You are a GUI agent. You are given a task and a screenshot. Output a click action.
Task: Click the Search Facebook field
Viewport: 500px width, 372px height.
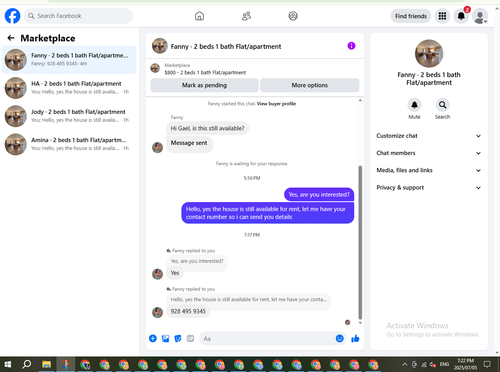coord(78,16)
